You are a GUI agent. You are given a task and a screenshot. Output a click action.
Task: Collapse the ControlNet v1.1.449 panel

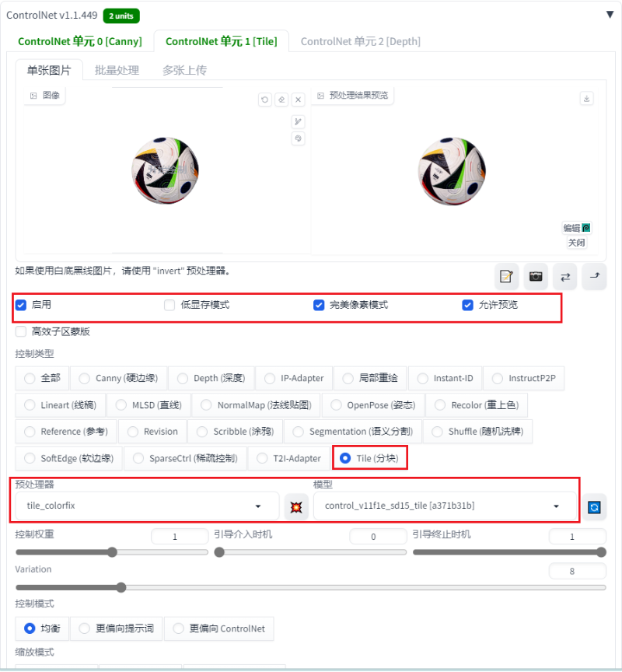click(610, 15)
